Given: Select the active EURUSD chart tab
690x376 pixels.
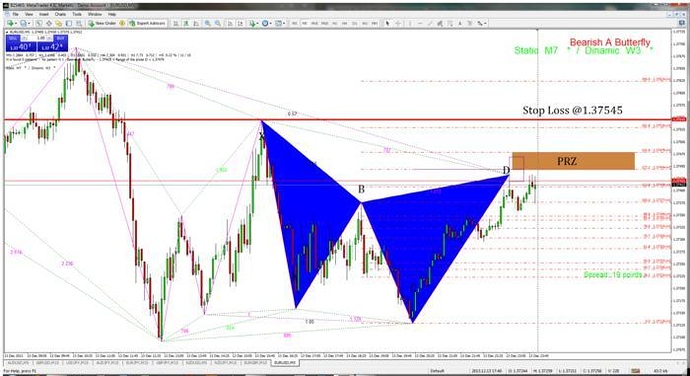Looking at the screenshot, I should (x=285, y=363).
